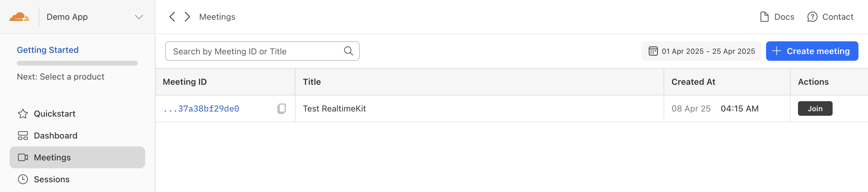This screenshot has height=192, width=868.
Task: Open the Getting Started link
Action: point(48,50)
